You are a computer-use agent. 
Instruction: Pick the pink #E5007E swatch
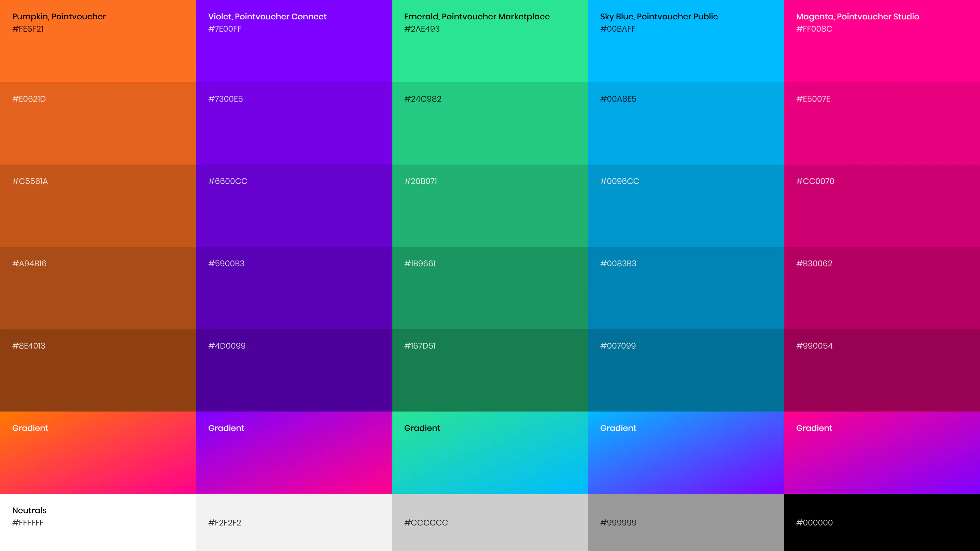[882, 123]
